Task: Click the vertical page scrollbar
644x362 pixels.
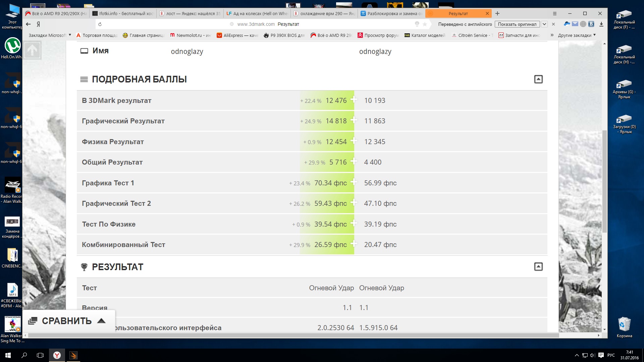Action: pyautogui.click(x=604, y=181)
